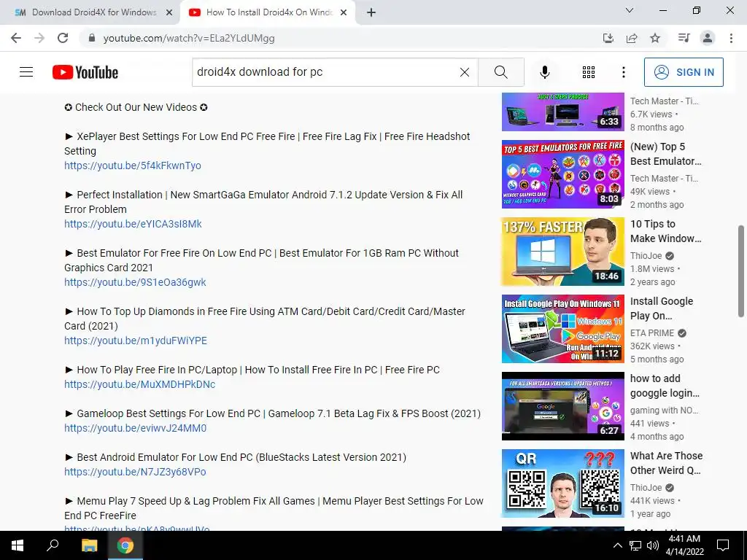Share this page using share icon
This screenshot has height=560, width=747.
(x=632, y=38)
